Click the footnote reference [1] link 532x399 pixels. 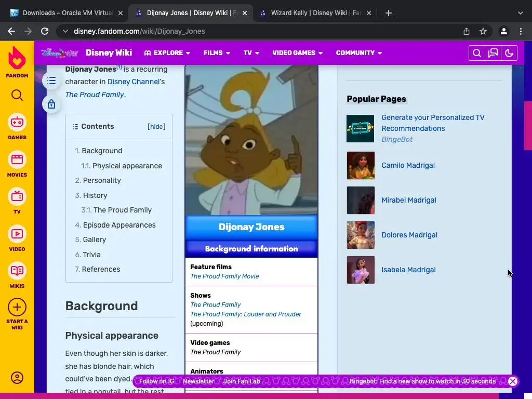[119, 67]
